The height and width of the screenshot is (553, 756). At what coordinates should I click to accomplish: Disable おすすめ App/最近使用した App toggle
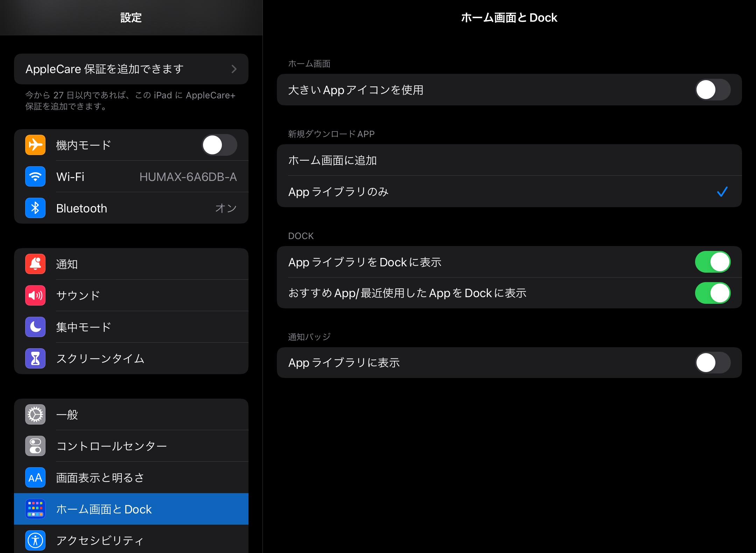tap(712, 293)
